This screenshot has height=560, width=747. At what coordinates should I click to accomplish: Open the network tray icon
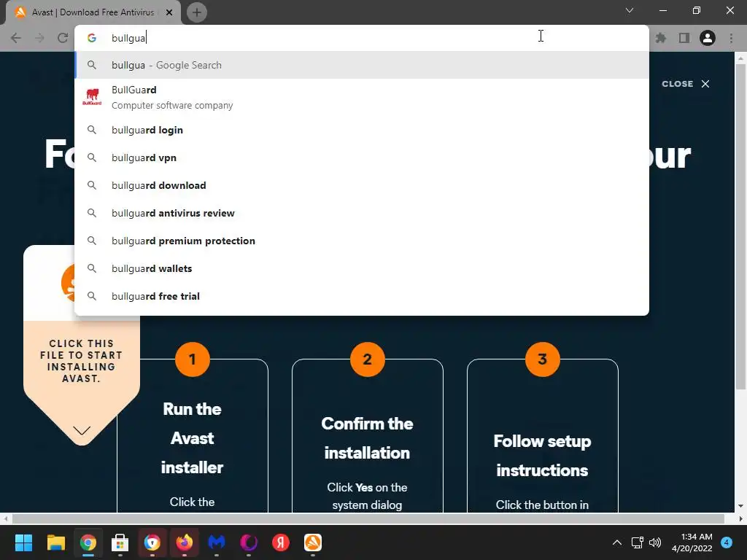pyautogui.click(x=638, y=542)
